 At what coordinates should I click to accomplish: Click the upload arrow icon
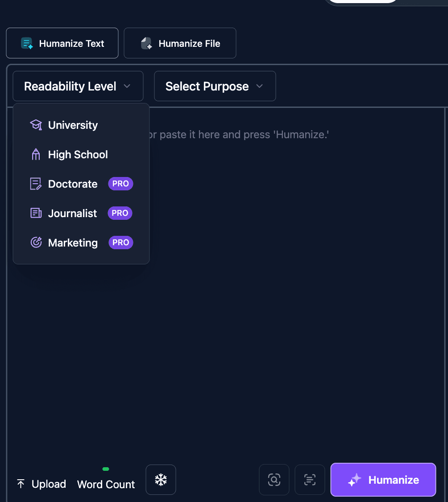point(21,483)
